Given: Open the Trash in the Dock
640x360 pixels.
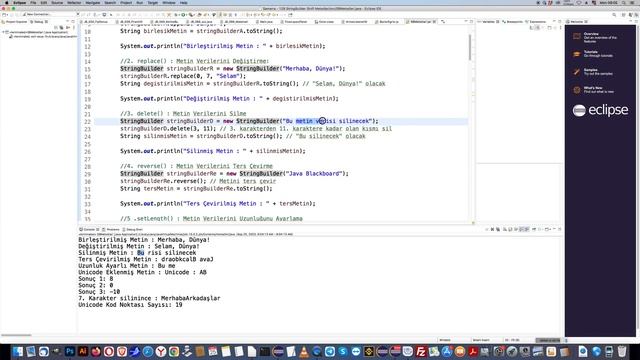Looking at the screenshot, I should [622, 351].
